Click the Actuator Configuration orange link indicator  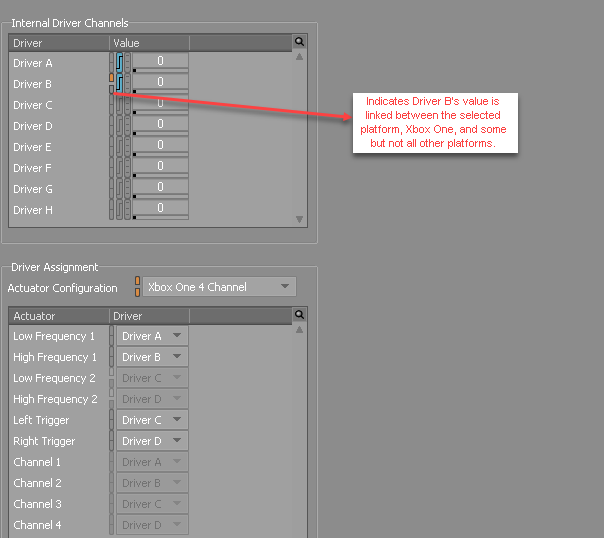click(137, 287)
